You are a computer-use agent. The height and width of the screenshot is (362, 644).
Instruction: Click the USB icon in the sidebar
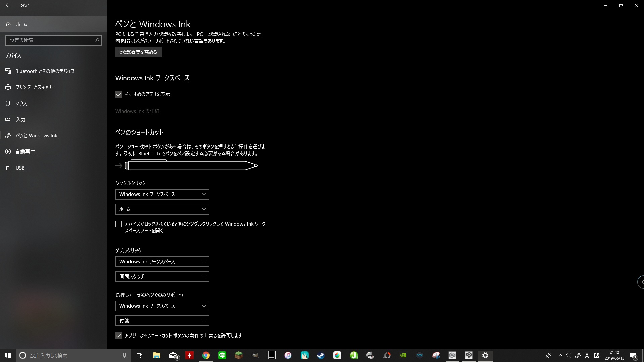(x=8, y=168)
